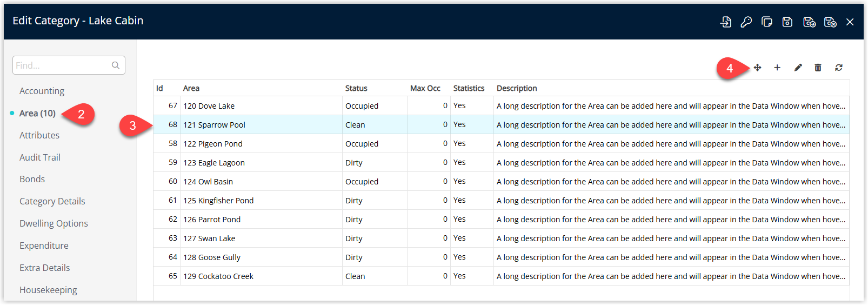868x305 pixels.
Task: Open the Housekeeping section
Action: coord(48,290)
